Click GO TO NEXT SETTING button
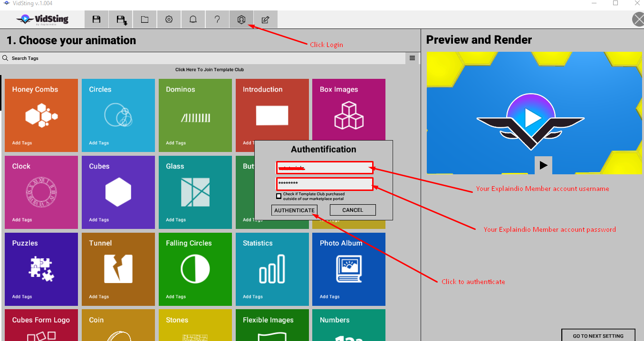The height and width of the screenshot is (341, 644). click(598, 335)
